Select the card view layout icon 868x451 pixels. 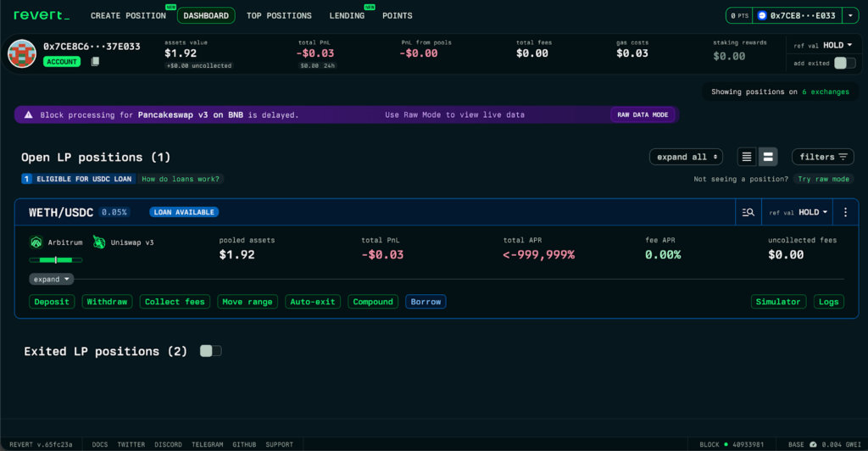pos(768,157)
